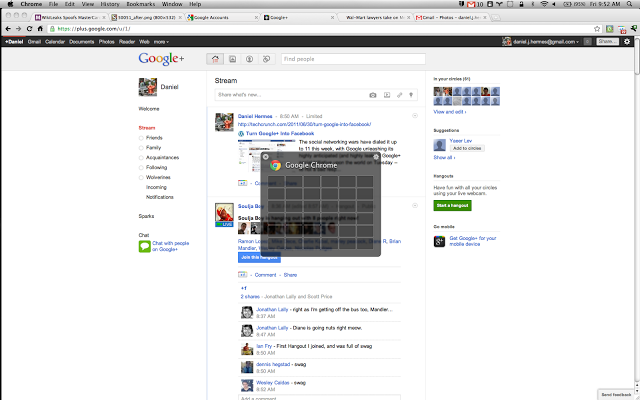Open the Wi-Fi status menu

[544, 4]
